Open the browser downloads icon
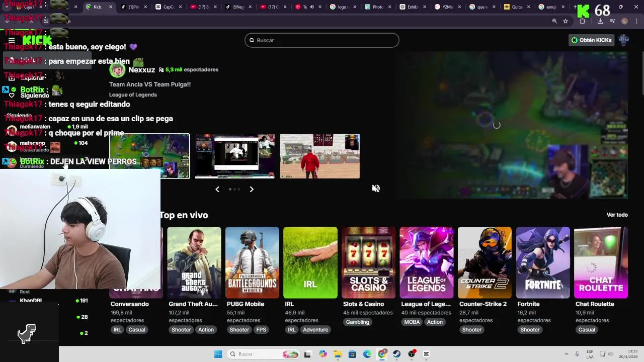The height and width of the screenshot is (362, 644). coord(600,21)
